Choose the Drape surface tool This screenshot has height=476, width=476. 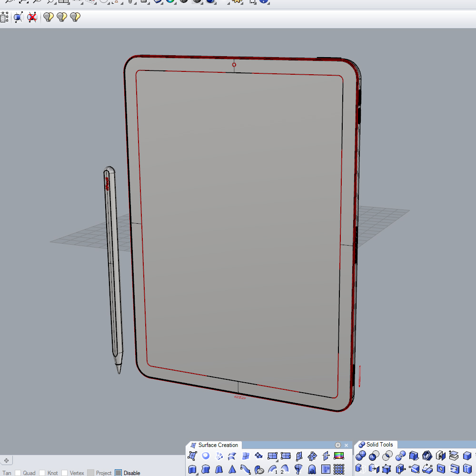click(x=312, y=469)
